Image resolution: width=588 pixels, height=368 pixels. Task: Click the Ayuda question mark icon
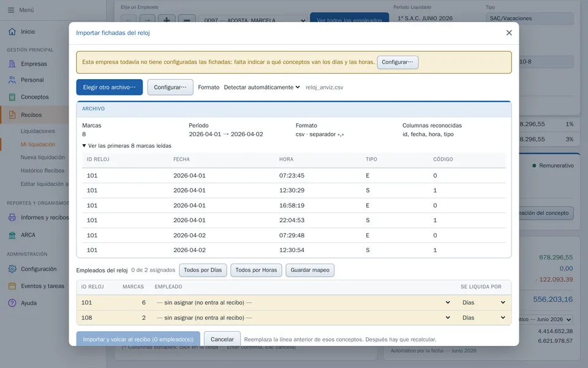[x=12, y=303]
